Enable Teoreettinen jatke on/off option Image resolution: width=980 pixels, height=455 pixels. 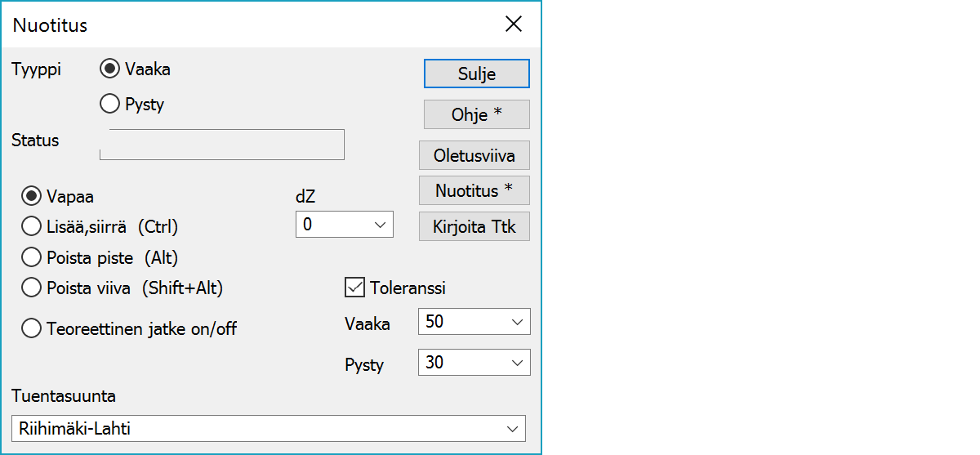pyautogui.click(x=33, y=329)
